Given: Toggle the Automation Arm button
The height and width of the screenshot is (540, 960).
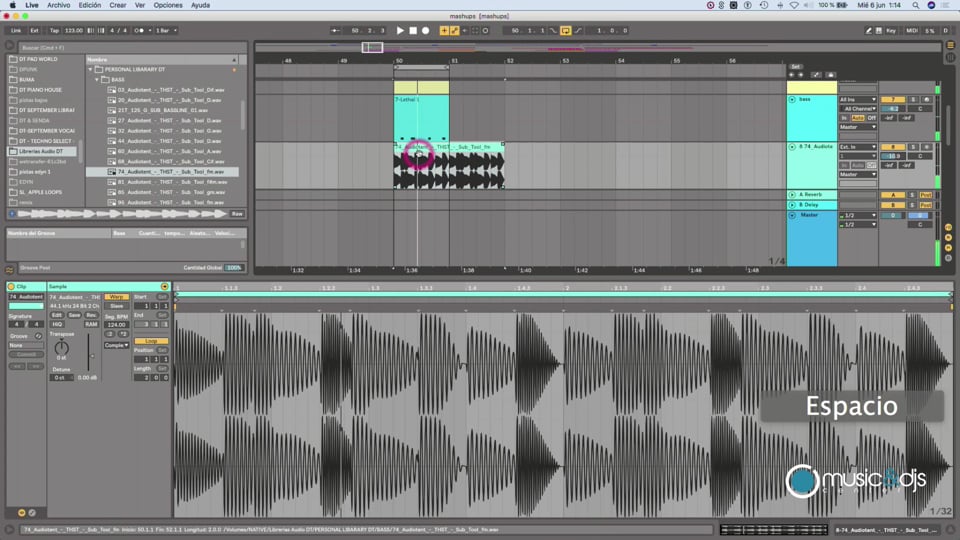Looking at the screenshot, I should pos(454,30).
